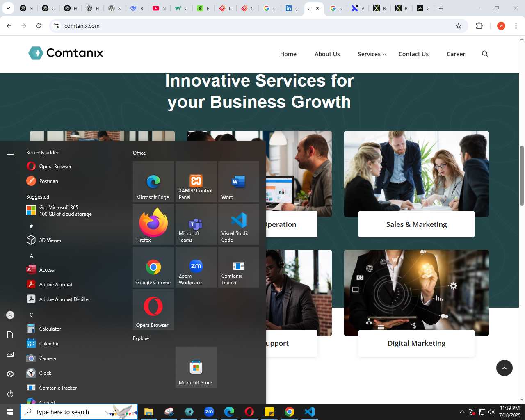Open Microsoft Edge tile in Start menu
The width and height of the screenshot is (525, 420).
[153, 182]
